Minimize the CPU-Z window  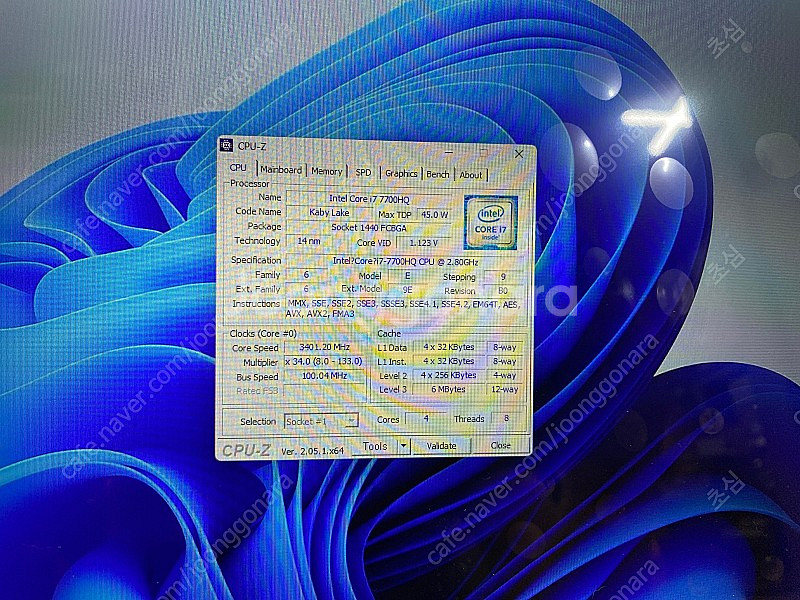tap(449, 152)
